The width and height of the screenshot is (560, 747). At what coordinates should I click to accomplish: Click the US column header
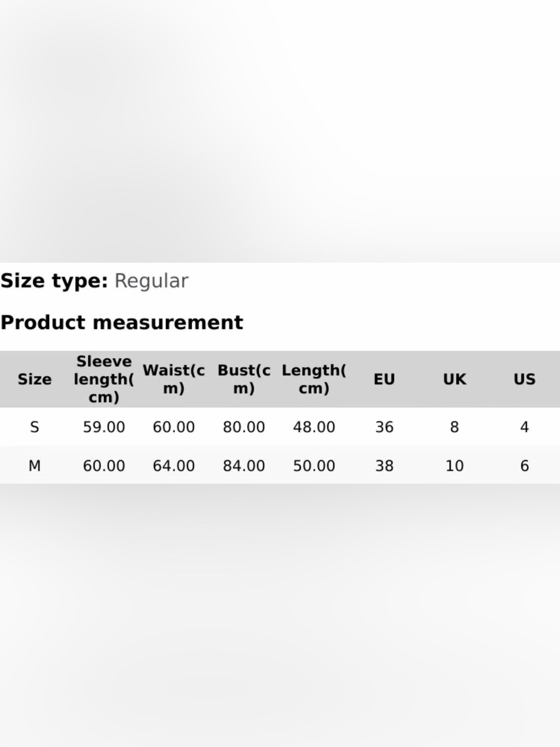pos(524,379)
